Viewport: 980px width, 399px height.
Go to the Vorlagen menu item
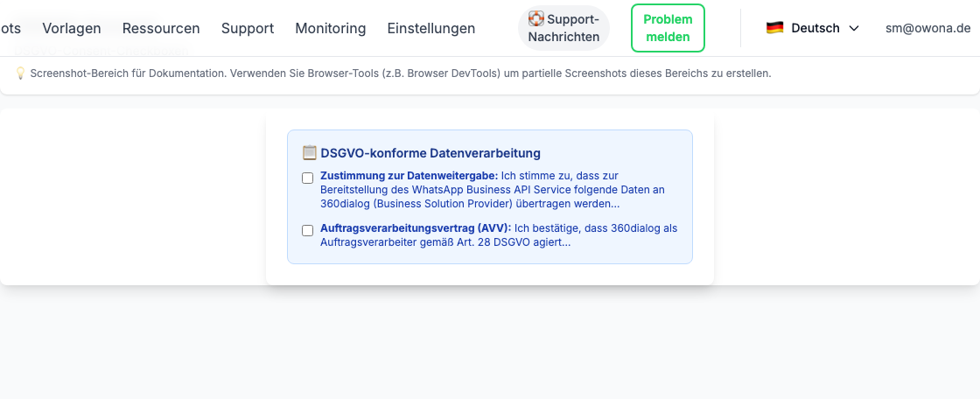pos(72,28)
